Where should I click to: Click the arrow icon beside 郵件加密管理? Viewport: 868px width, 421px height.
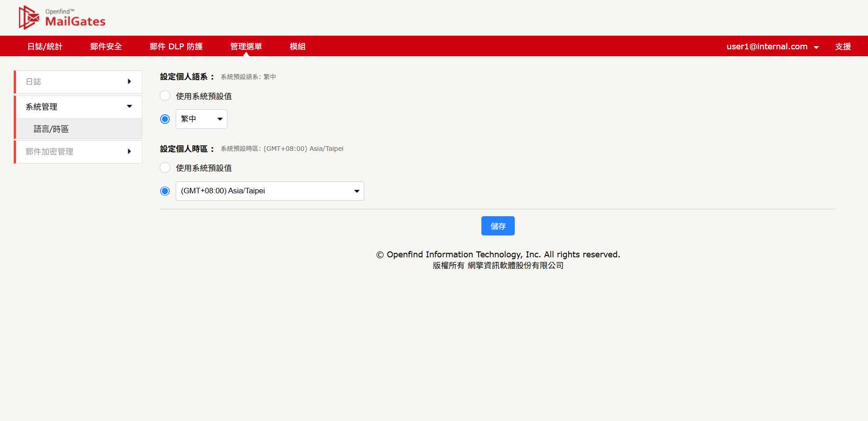point(129,151)
